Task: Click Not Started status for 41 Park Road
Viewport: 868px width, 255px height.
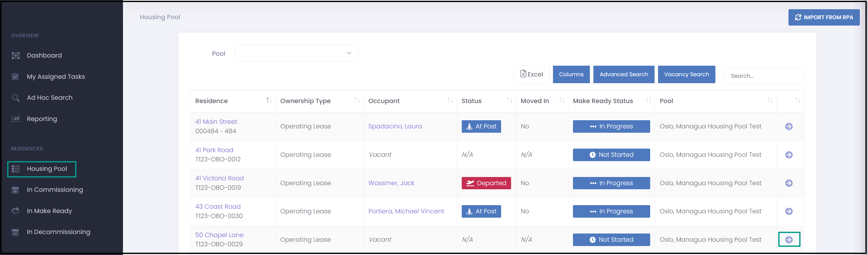Action: 611,155
